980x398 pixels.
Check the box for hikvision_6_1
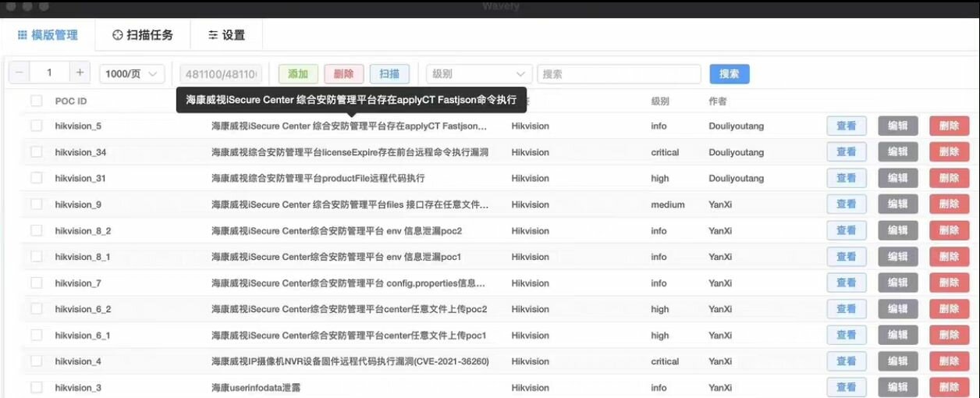coord(37,336)
